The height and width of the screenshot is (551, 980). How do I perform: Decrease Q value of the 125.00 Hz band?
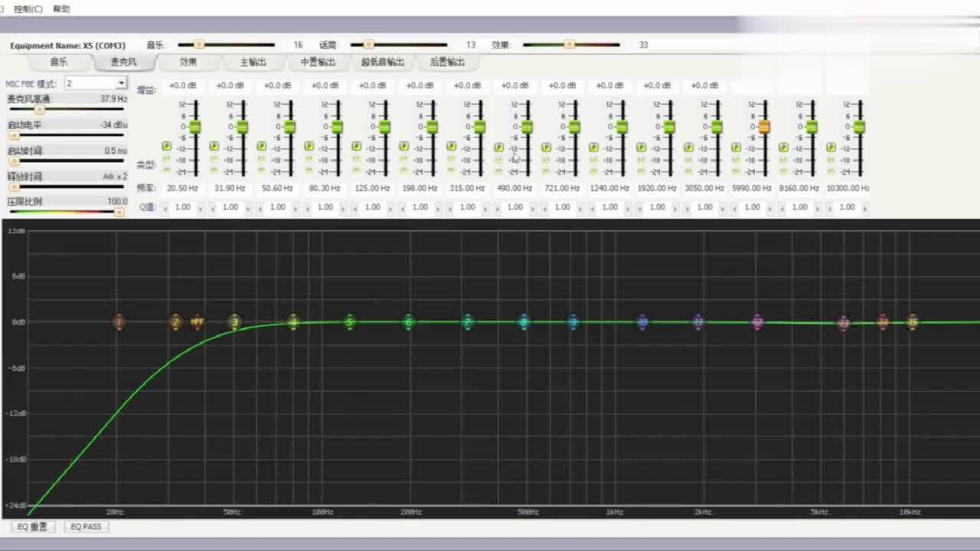(x=354, y=207)
